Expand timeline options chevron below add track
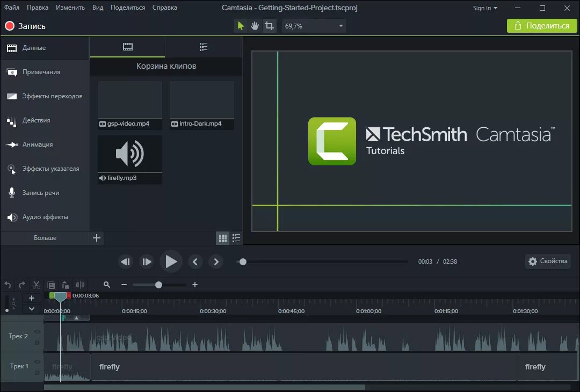 (x=32, y=308)
